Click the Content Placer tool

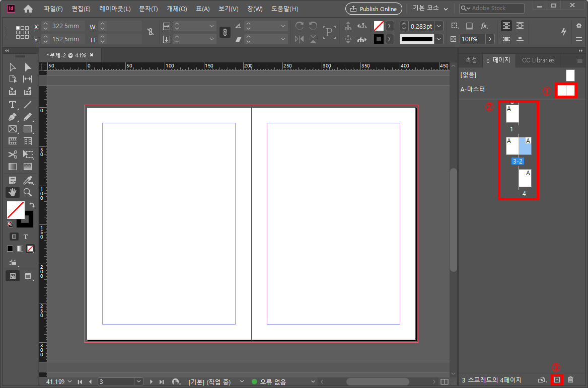pyautogui.click(x=27, y=91)
